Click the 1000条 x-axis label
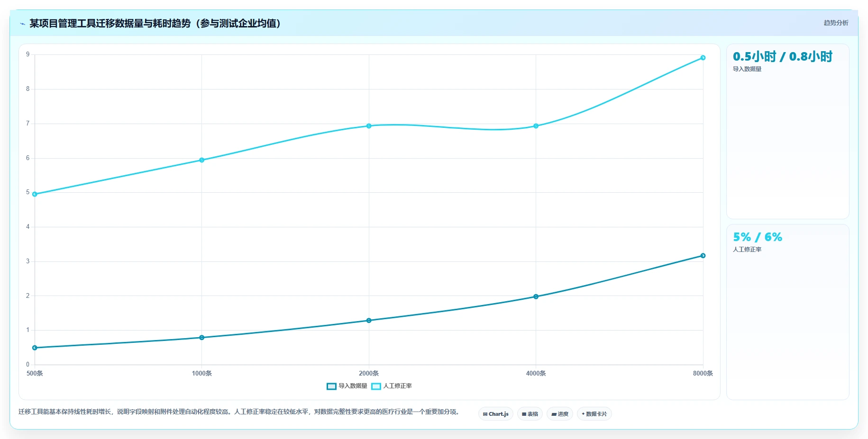Viewport: 868px width, 439px height. coord(202,373)
